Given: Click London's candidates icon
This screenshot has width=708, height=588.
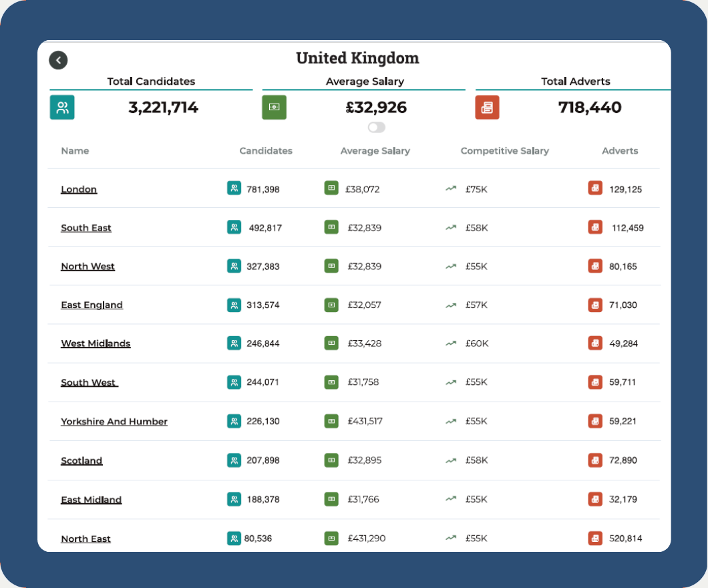Looking at the screenshot, I should pos(234,188).
